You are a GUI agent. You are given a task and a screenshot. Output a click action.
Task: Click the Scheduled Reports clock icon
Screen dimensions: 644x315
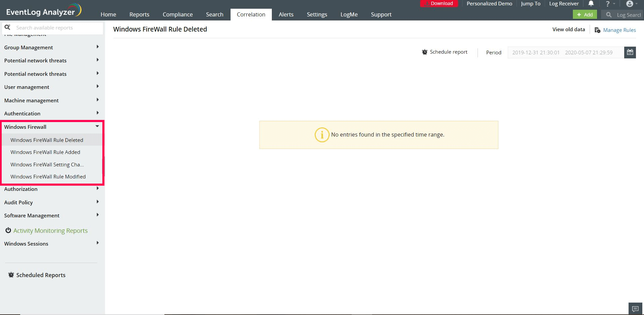click(x=11, y=275)
